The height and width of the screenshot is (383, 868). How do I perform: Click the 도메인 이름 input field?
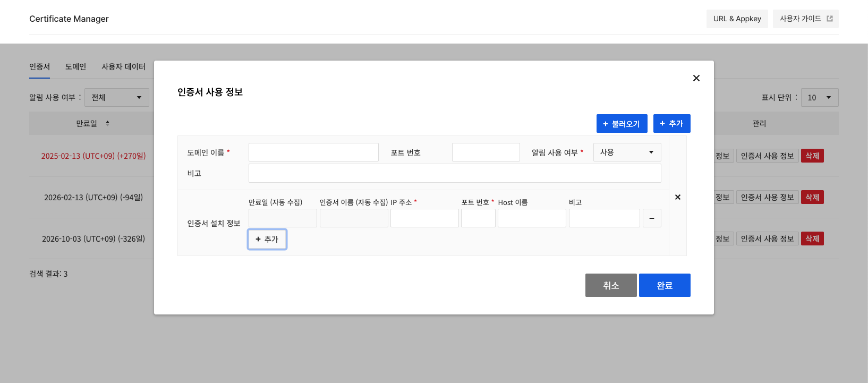pos(313,152)
